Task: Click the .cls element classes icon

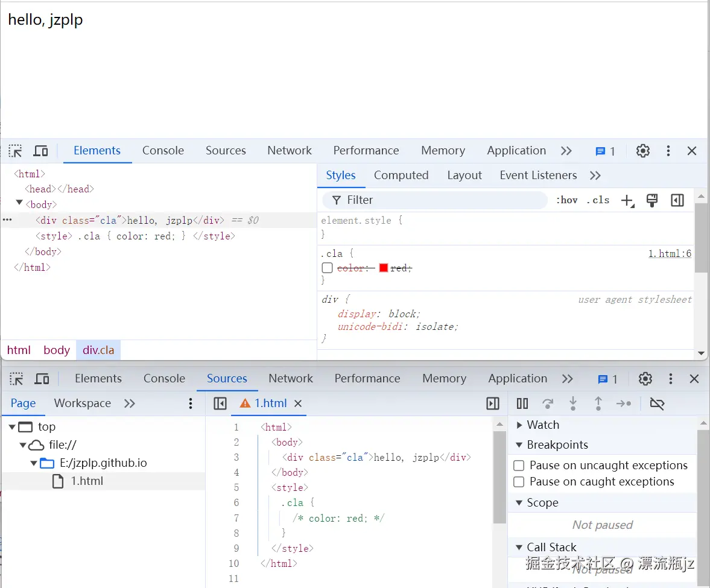Action: tap(597, 200)
